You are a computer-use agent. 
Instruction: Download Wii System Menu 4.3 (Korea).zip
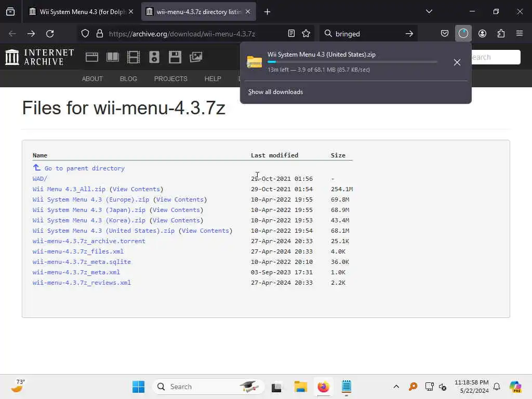[x=89, y=220]
